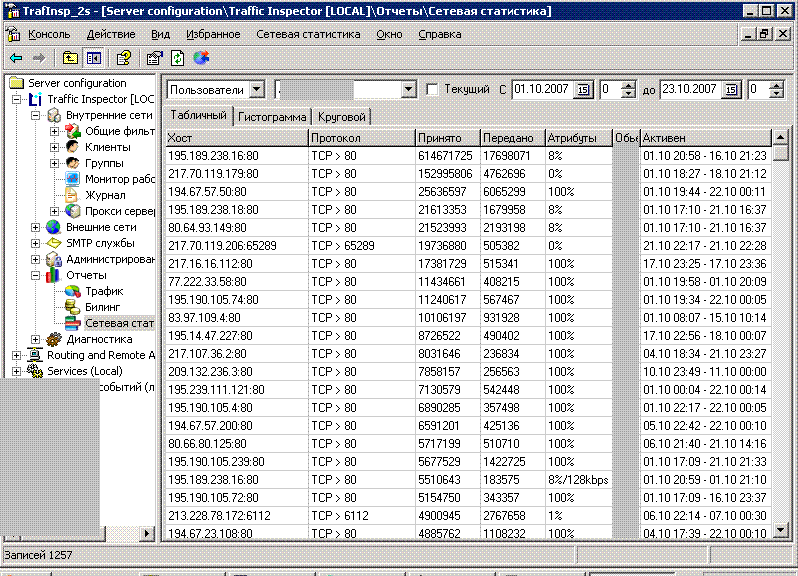Click the Диагностика gear icon
798x576 pixels.
point(53,339)
